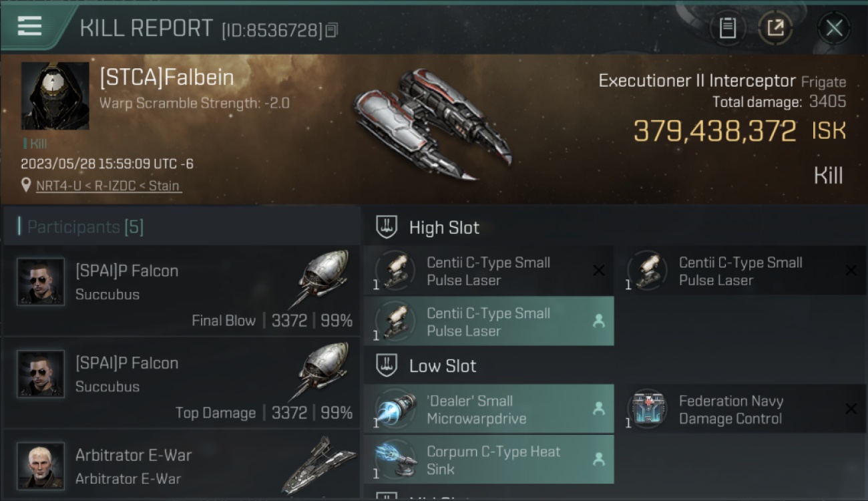The image size is (868, 501).
Task: Click the Federation Navy Damage Control icon
Action: pos(647,409)
